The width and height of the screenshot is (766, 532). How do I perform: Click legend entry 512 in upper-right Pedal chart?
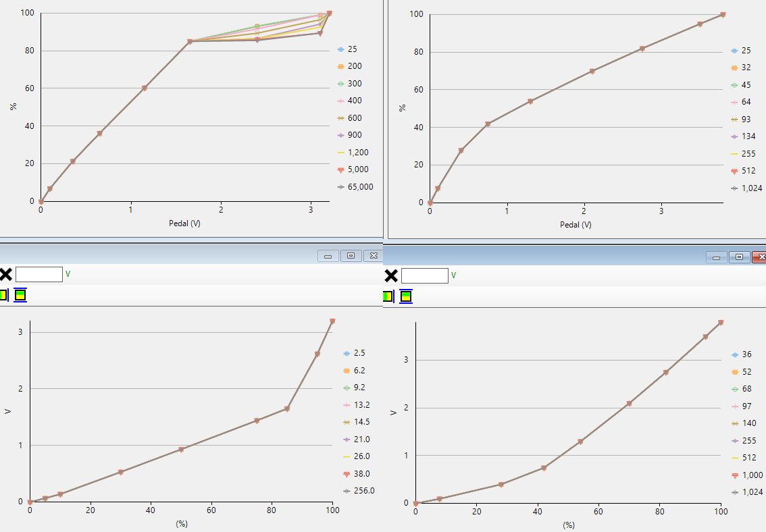coord(743,171)
